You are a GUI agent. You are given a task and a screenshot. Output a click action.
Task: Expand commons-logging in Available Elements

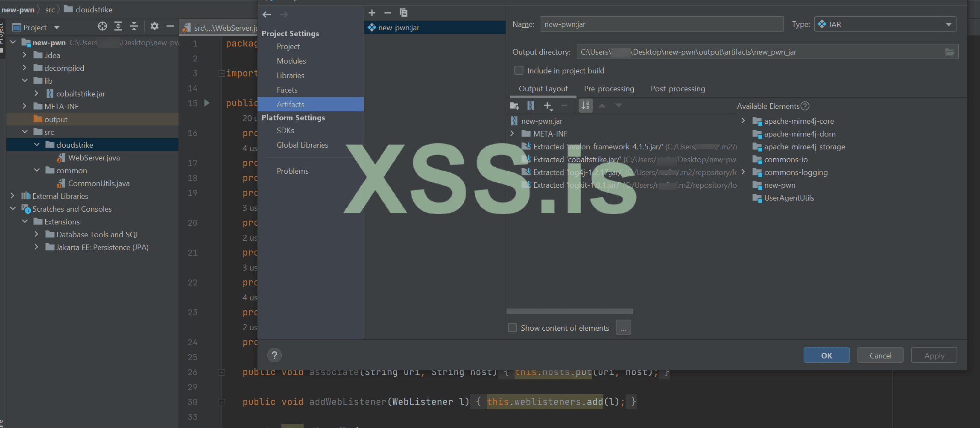coord(743,172)
